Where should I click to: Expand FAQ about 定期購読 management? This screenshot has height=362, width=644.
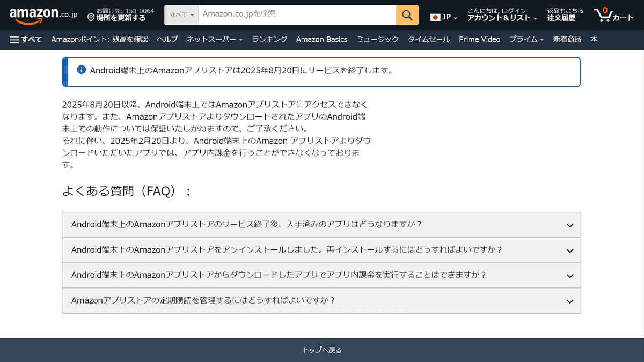(321, 300)
